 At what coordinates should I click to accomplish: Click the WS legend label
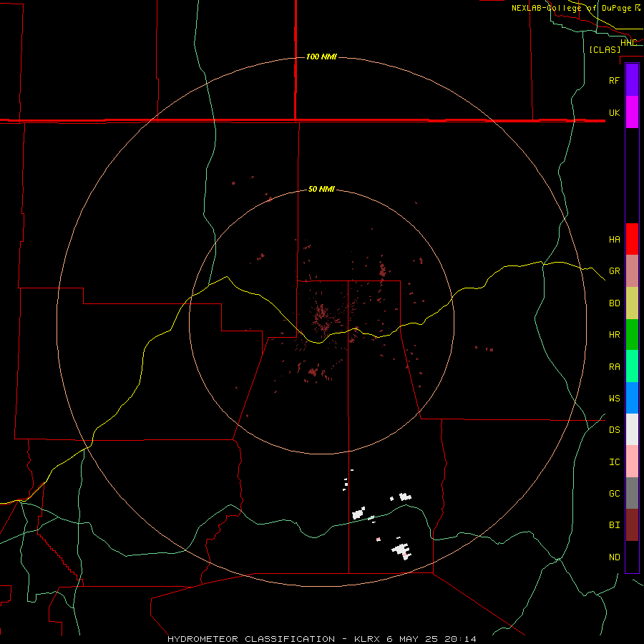coord(614,399)
